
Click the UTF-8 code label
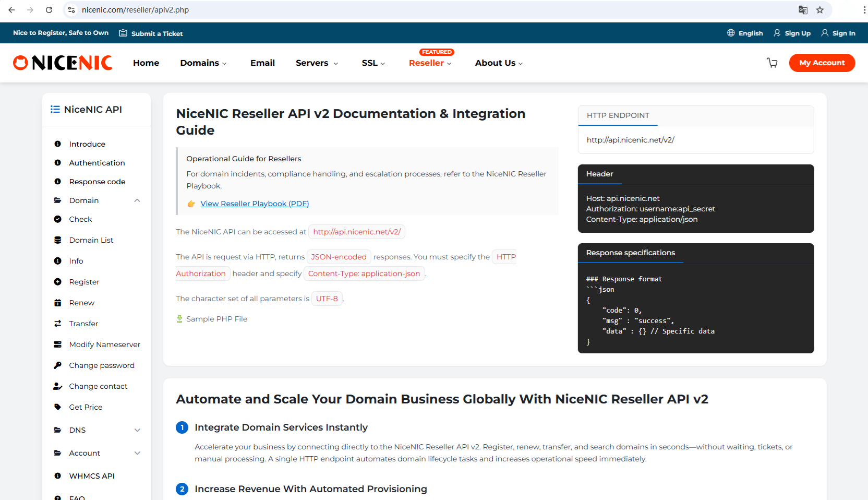click(327, 299)
